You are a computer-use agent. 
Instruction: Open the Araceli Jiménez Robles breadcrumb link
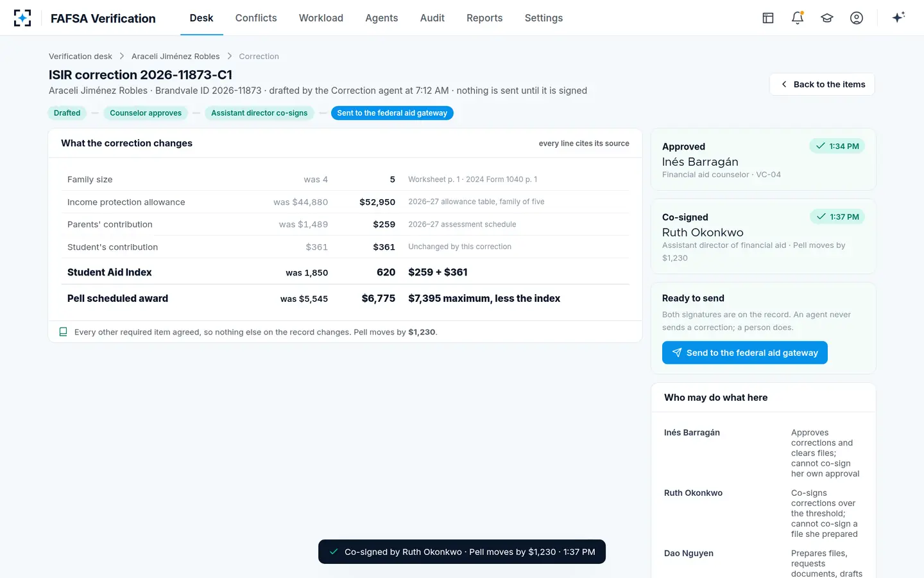tap(176, 57)
